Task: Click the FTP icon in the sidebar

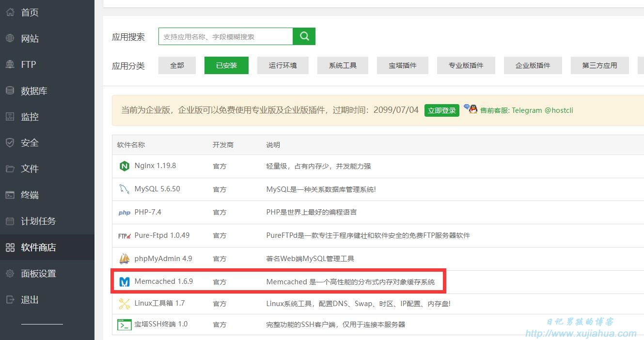Action: (x=10, y=64)
